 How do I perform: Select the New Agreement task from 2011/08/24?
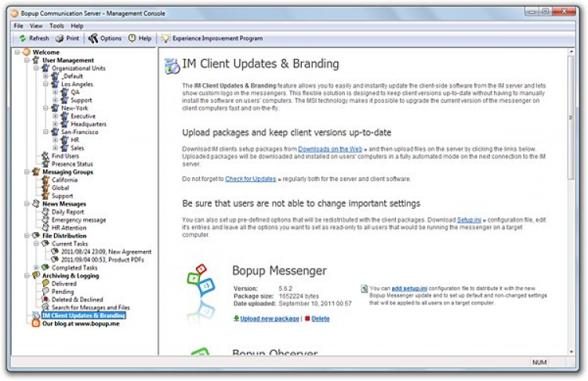106,252
